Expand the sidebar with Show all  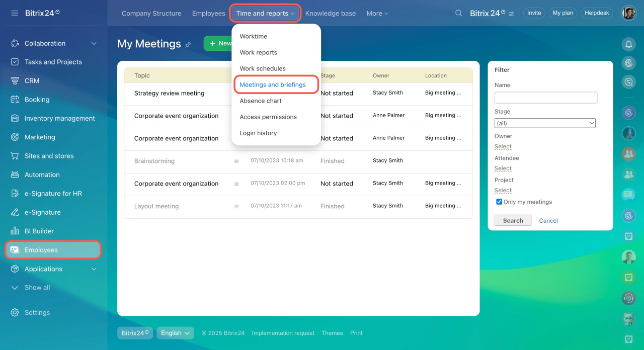30,288
